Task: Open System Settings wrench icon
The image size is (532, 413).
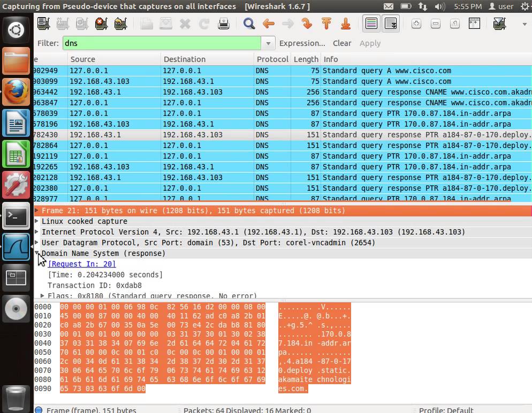Action: 16,185
